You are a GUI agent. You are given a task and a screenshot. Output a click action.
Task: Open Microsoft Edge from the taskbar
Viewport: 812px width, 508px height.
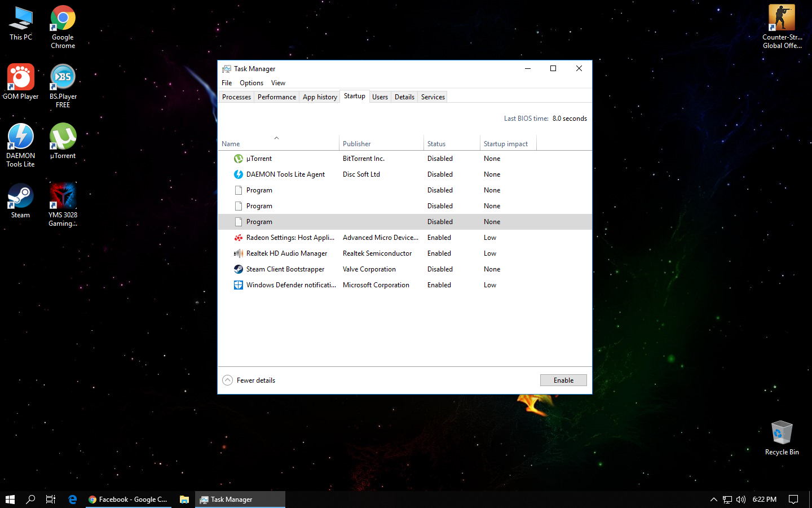point(72,499)
